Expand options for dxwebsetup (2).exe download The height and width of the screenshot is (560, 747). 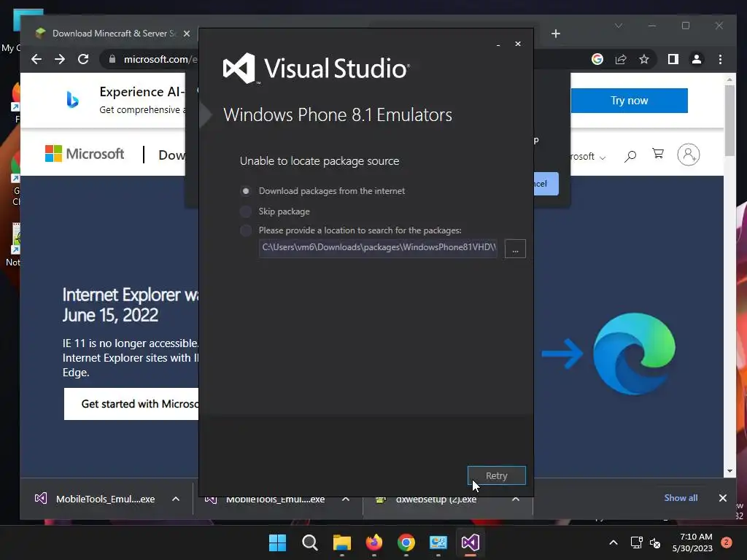(516, 499)
